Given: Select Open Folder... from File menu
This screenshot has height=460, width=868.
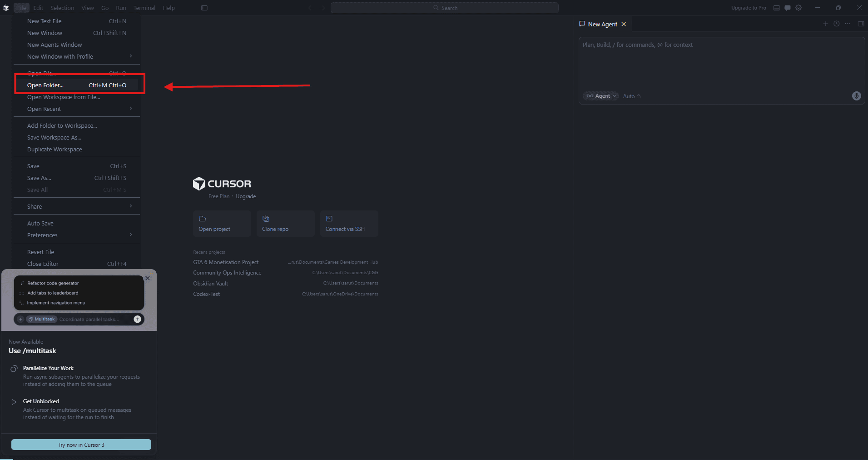Looking at the screenshot, I should 77,85.
